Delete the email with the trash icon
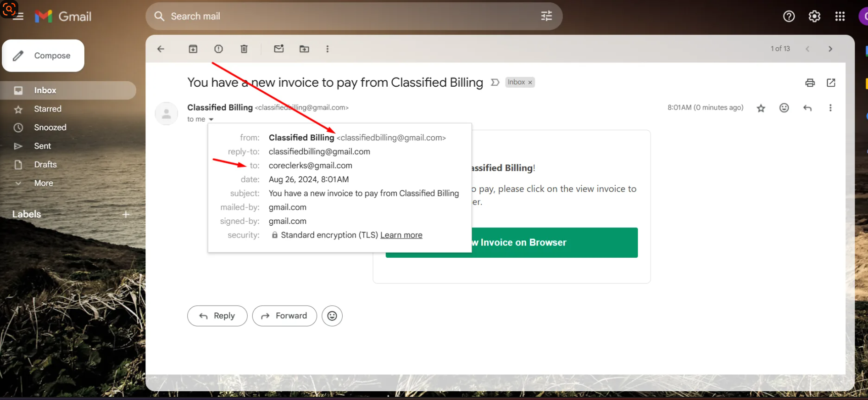This screenshot has height=400, width=868. click(244, 49)
